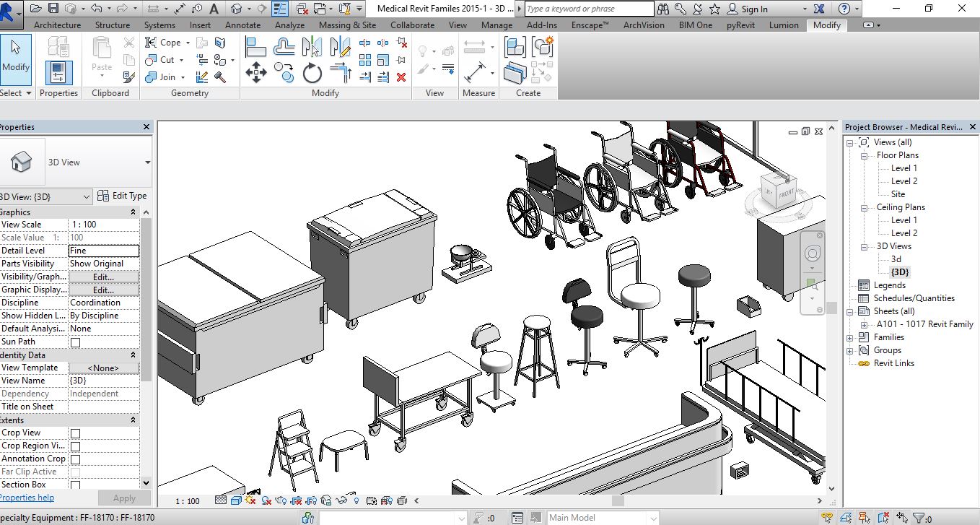Click the Offset tool icon

[x=284, y=48]
